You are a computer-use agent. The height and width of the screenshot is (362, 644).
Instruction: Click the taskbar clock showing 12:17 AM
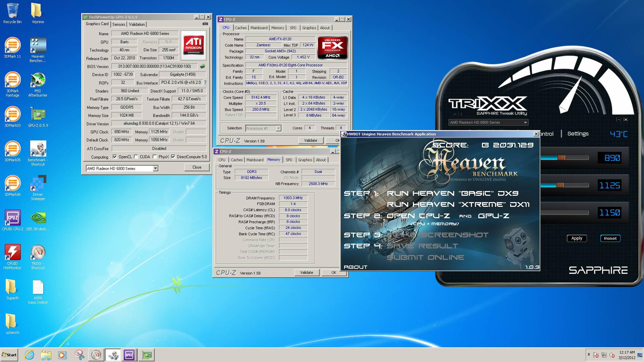[x=627, y=355]
